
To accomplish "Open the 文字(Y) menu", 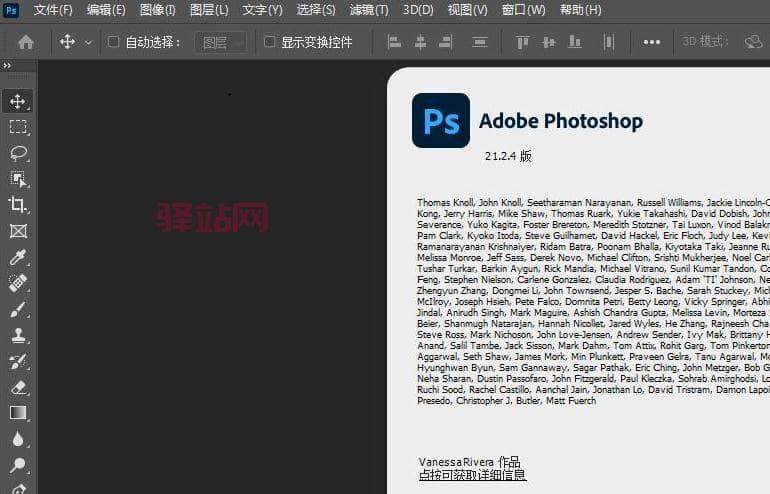I will [x=262, y=10].
